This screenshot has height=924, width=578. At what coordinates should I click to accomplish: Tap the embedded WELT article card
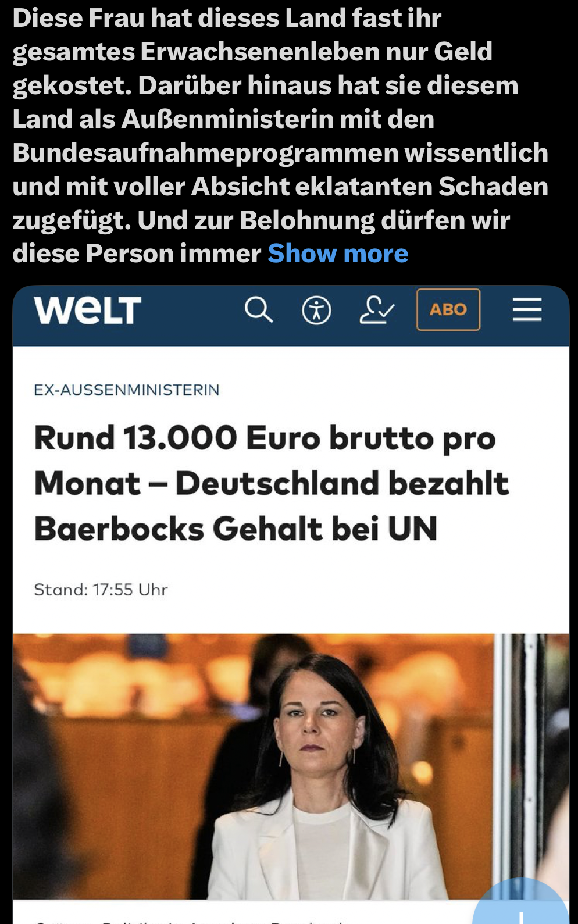coord(291,604)
